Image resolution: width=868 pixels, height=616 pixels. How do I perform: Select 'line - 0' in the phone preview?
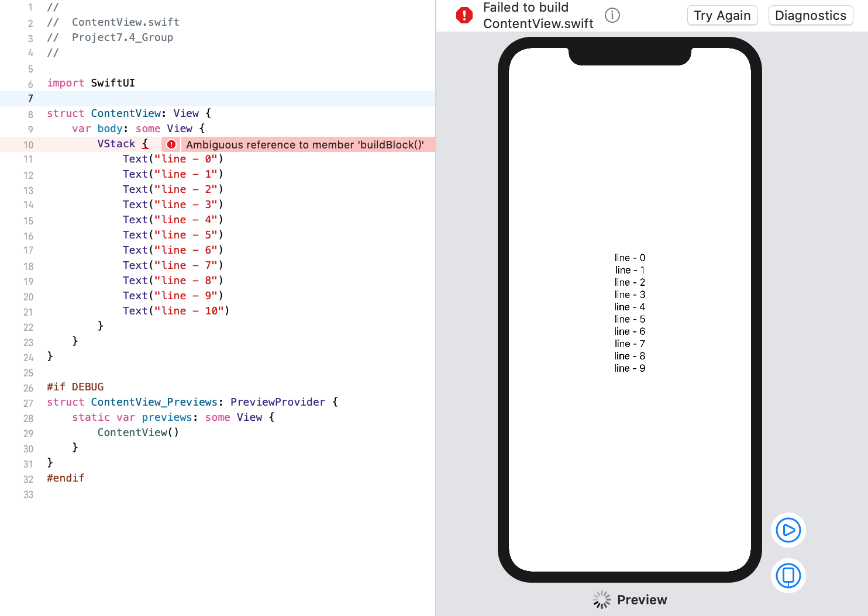click(630, 258)
